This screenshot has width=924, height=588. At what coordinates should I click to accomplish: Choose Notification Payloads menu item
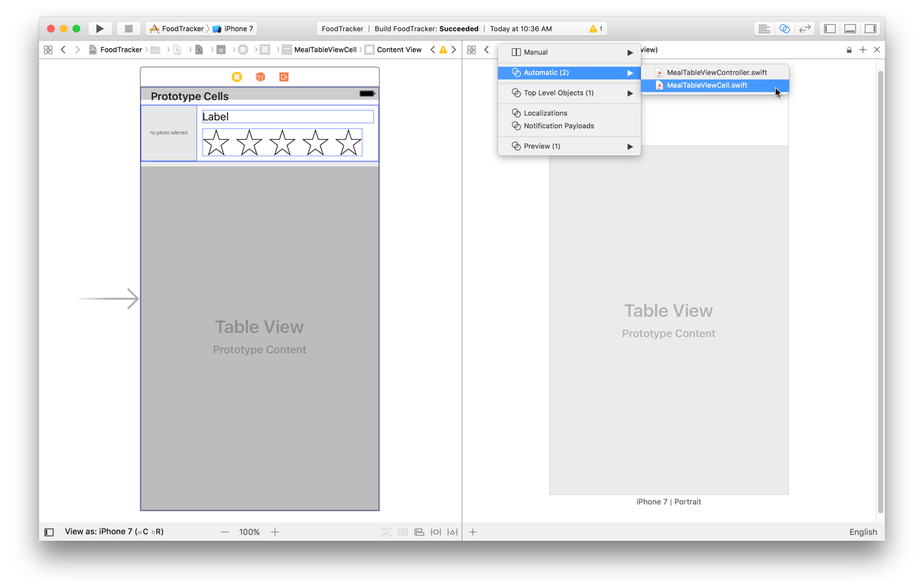569,126
